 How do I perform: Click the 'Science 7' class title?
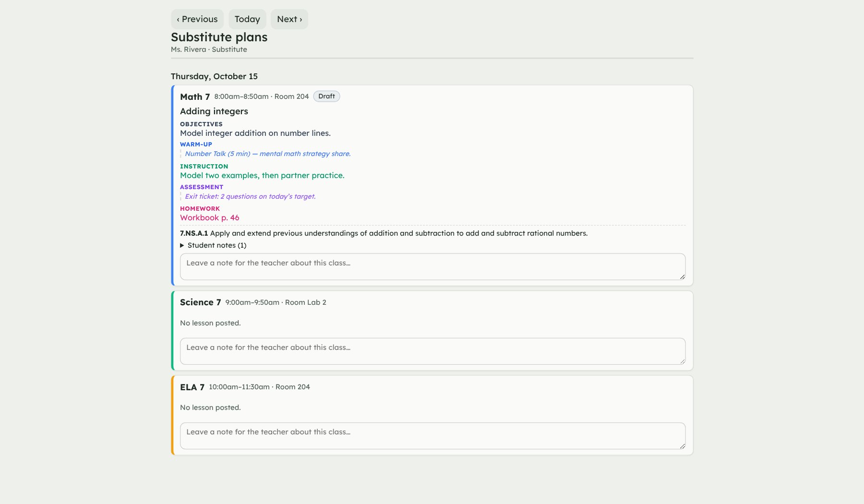[200, 302]
